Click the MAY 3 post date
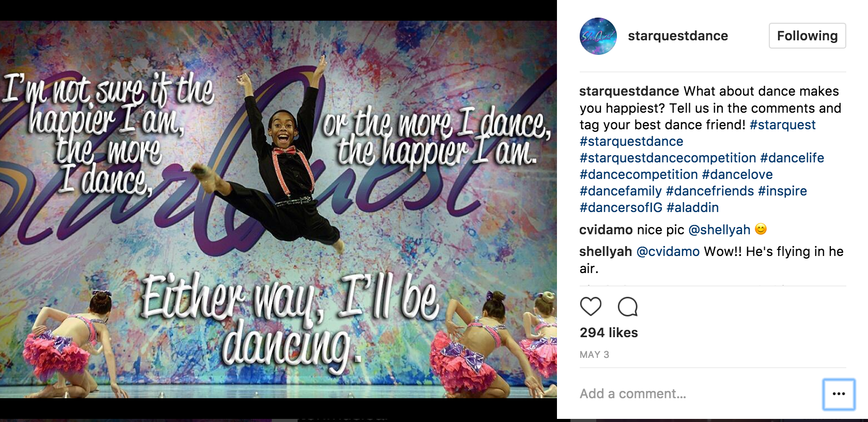This screenshot has width=868, height=422. (594, 355)
